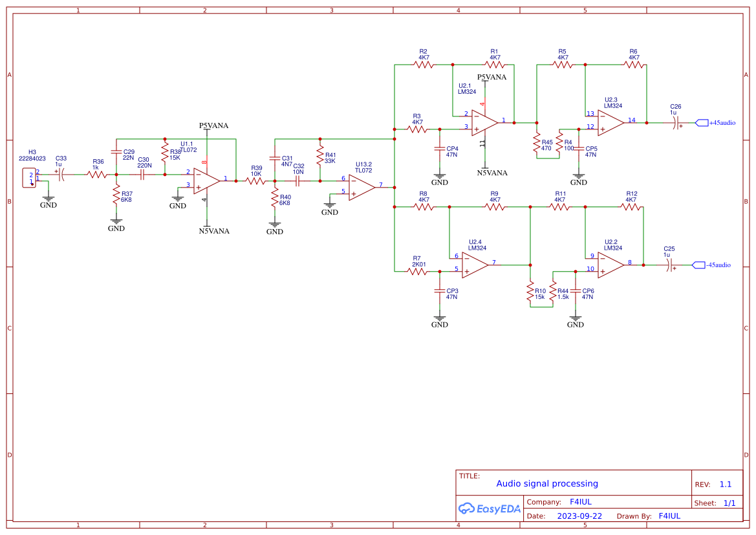Click the Date value "2023-09-22"
This screenshot has width=756, height=535.
coord(579,516)
